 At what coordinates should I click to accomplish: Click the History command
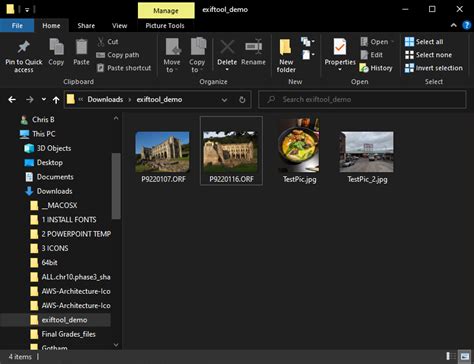[376, 68]
